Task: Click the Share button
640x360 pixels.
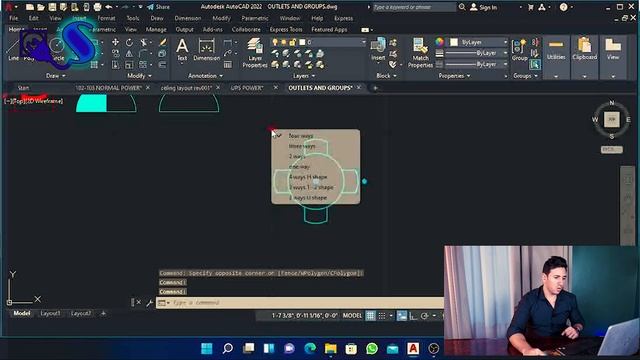Action: 158,7
